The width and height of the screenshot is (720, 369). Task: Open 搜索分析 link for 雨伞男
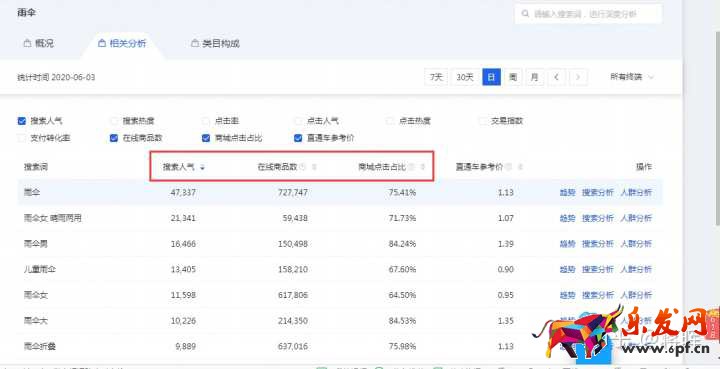[x=597, y=244]
